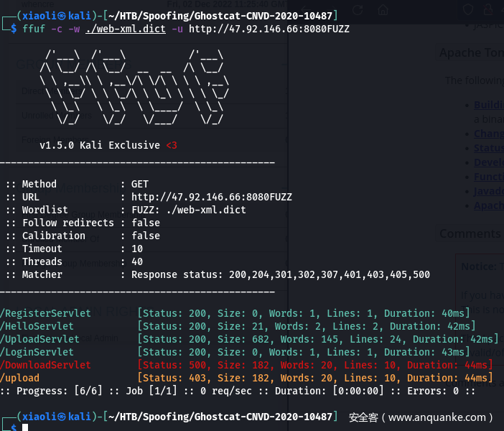The width and height of the screenshot is (504, 431).
Task: Click the cursor at the bottom prompt
Action: pos(25,427)
